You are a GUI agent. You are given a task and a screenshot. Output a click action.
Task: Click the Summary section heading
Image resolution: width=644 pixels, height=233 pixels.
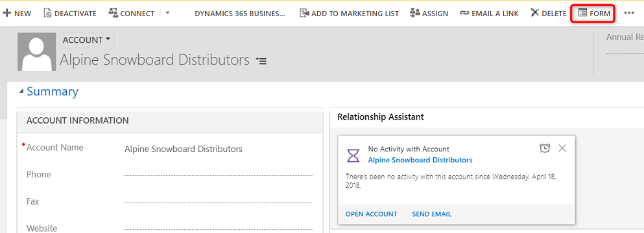pyautogui.click(x=53, y=91)
